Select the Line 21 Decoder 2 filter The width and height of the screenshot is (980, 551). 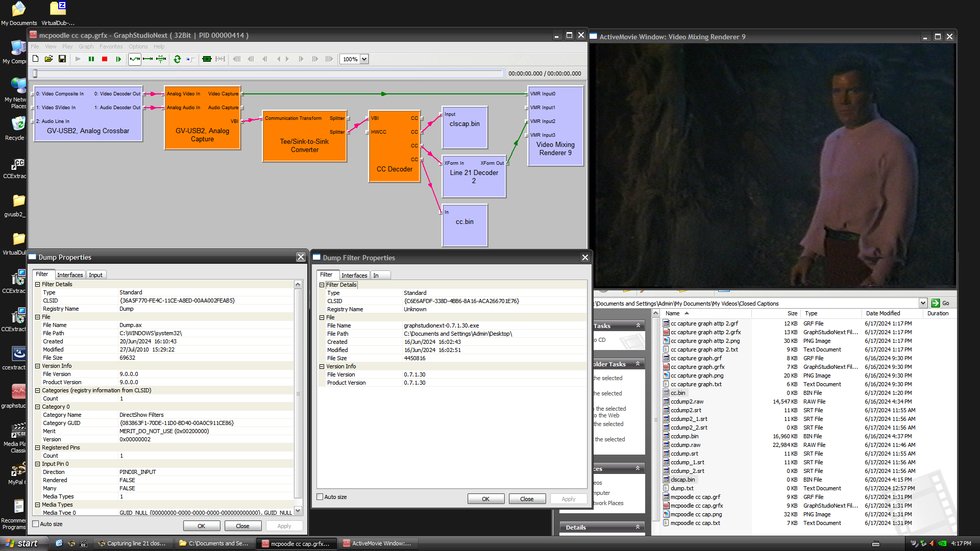(474, 177)
